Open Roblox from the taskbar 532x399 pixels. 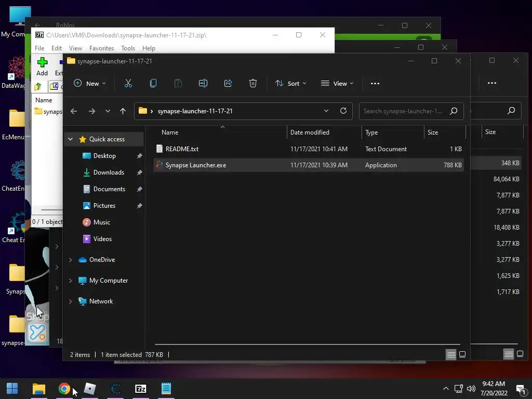pyautogui.click(x=89, y=389)
